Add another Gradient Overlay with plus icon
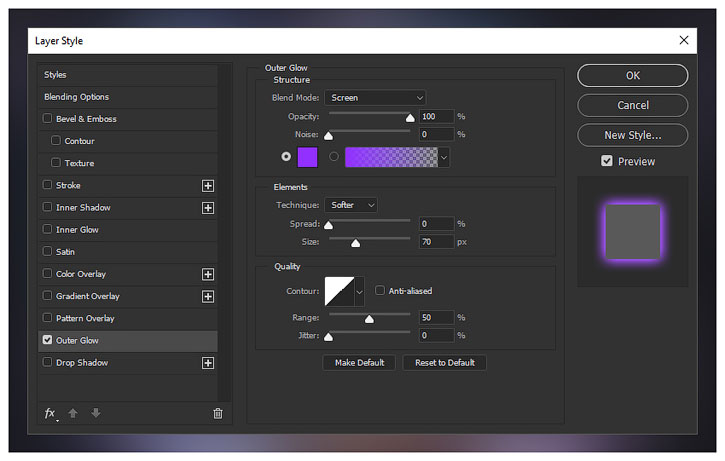Screen dimensions: 725x461 208,296
